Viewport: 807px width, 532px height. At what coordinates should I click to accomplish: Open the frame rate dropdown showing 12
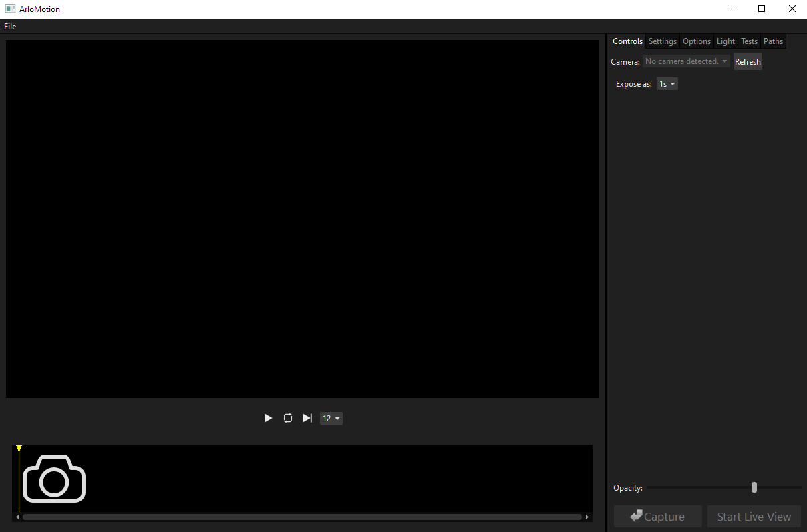coord(331,419)
